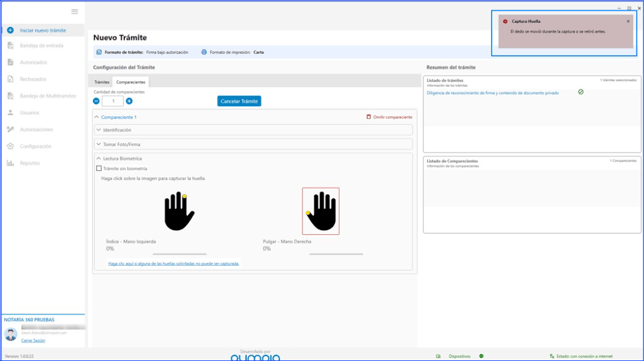
Task: Click the Iniciar nuevo trámite plus icon
Action: point(10,30)
